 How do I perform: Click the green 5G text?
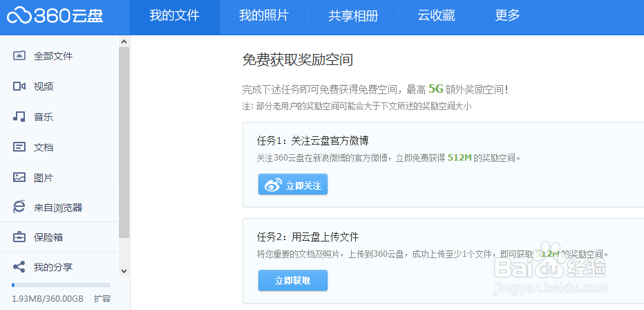coord(435,88)
